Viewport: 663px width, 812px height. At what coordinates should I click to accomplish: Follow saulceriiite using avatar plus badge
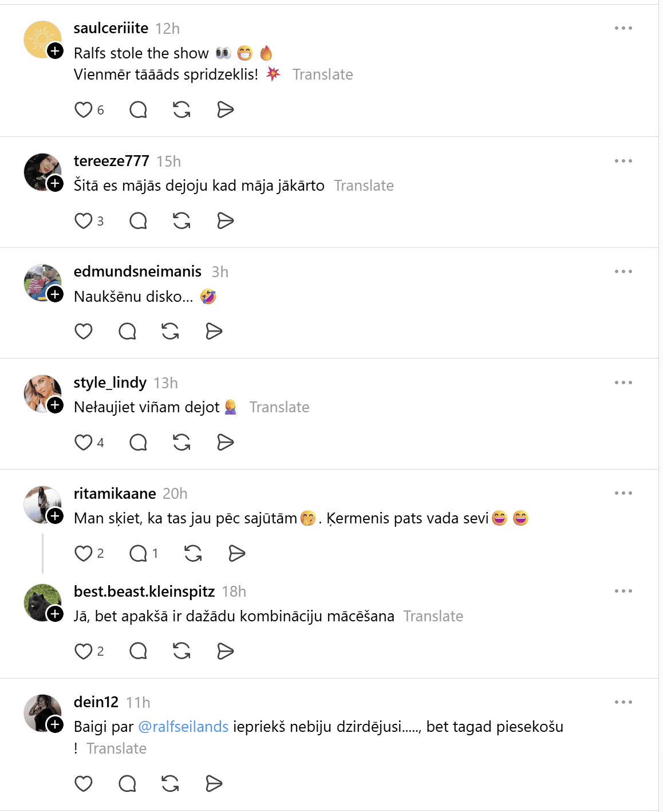[x=55, y=51]
